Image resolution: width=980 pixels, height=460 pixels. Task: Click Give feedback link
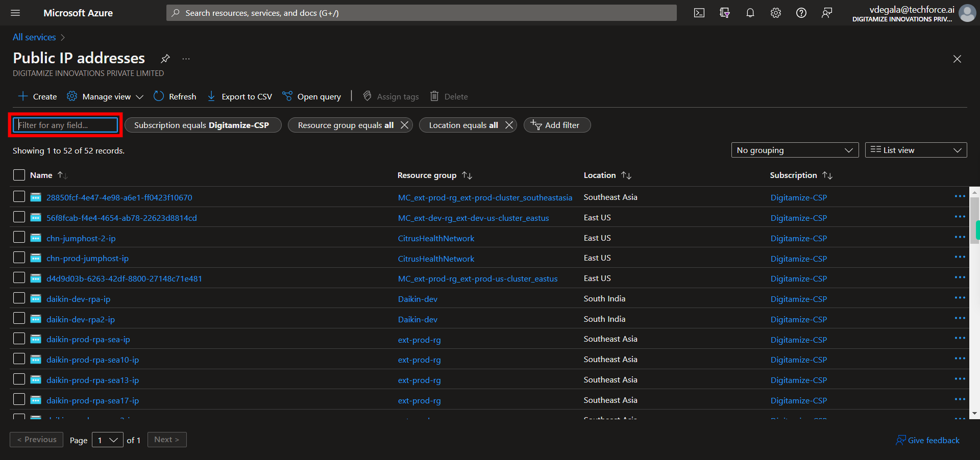[928, 440]
